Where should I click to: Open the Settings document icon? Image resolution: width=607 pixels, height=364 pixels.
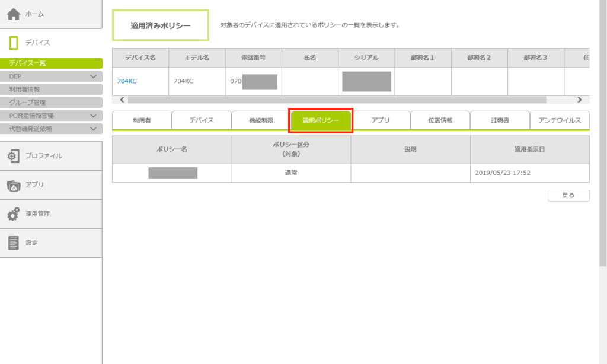(13, 243)
